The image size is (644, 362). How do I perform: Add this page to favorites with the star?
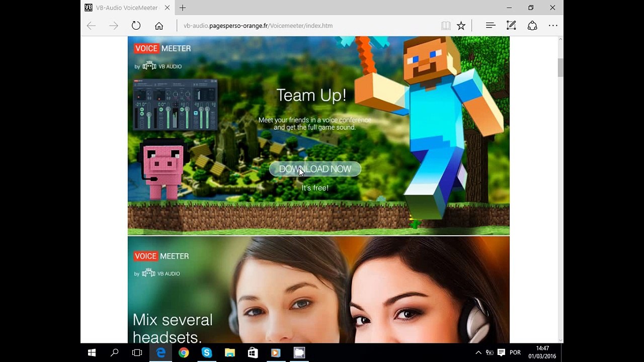[x=461, y=26]
